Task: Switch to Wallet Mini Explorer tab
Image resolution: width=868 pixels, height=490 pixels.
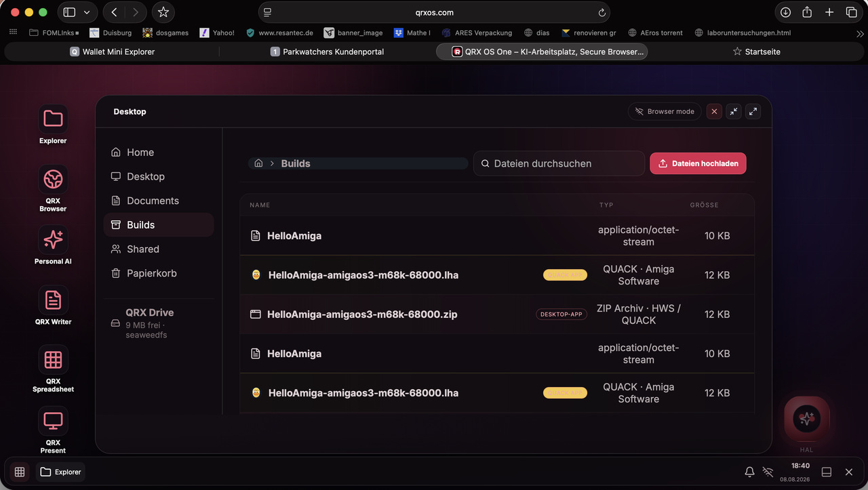Action: coord(112,52)
